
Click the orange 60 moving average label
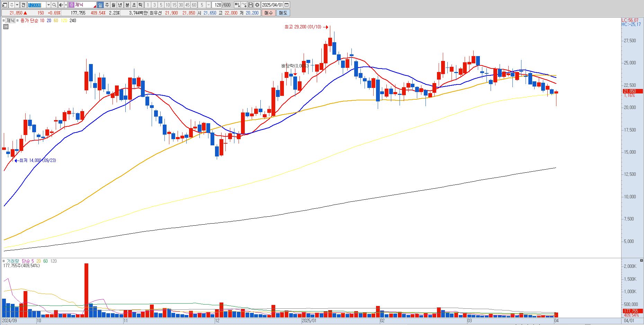[x=56, y=20]
